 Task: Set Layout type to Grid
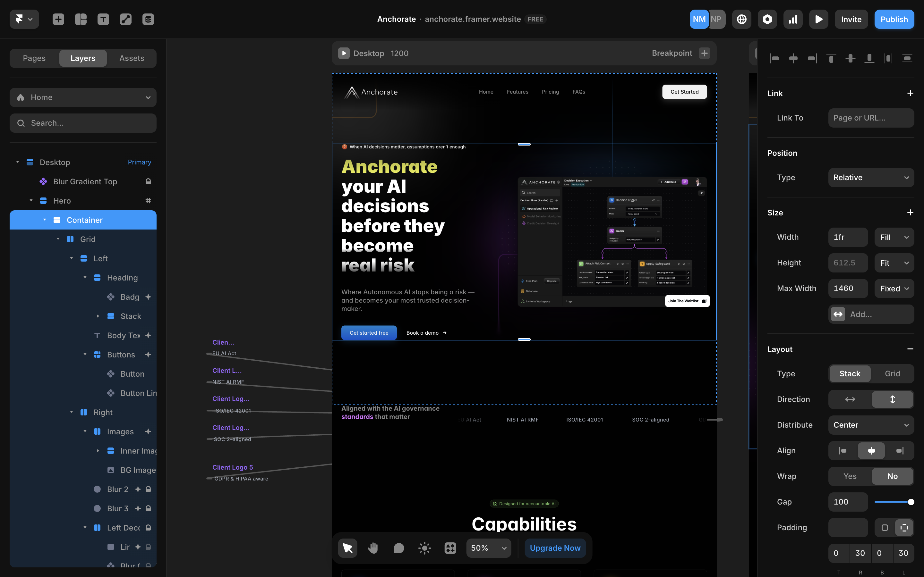pyautogui.click(x=892, y=373)
